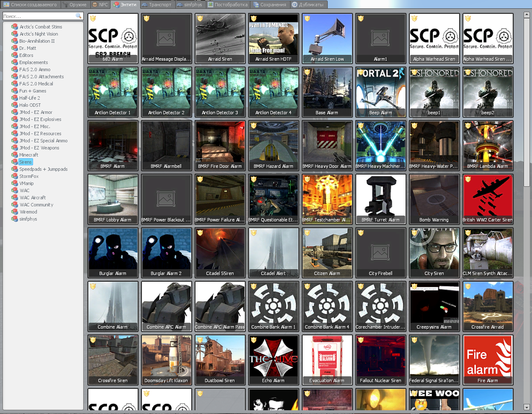
Task: Spawn the Crossfire Airraid entity
Action: 488,306
